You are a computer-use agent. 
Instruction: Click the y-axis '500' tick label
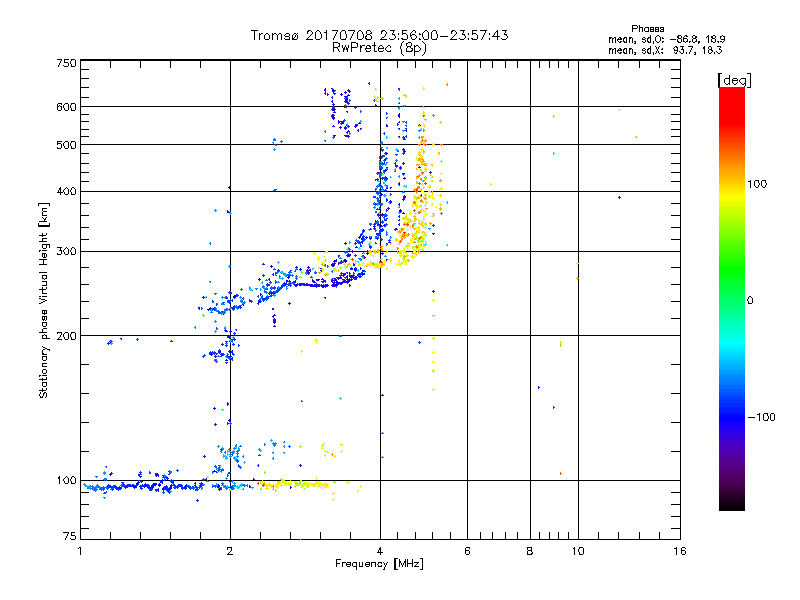point(66,145)
